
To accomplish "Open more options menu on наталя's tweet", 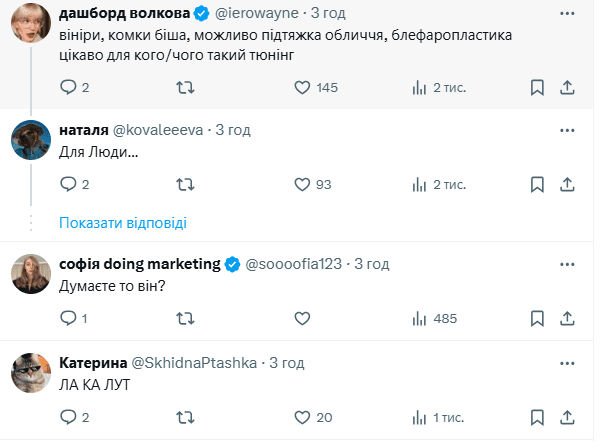I will click(x=568, y=130).
